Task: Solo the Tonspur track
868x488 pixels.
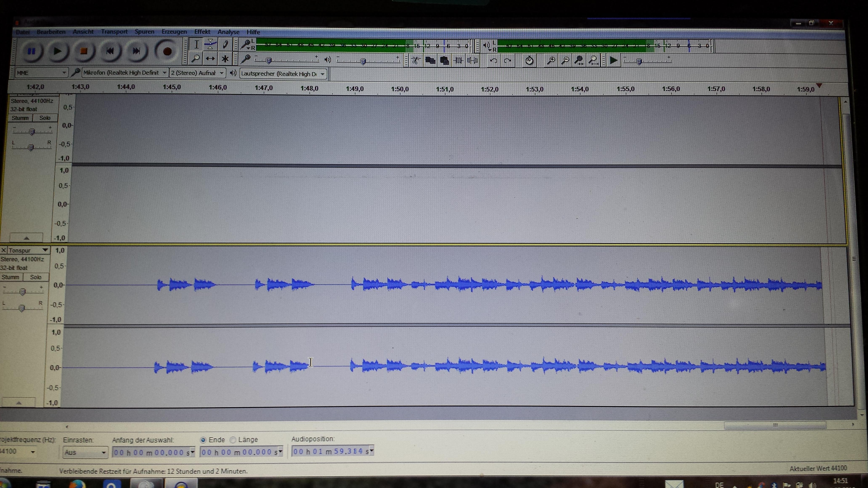Action: coord(35,277)
